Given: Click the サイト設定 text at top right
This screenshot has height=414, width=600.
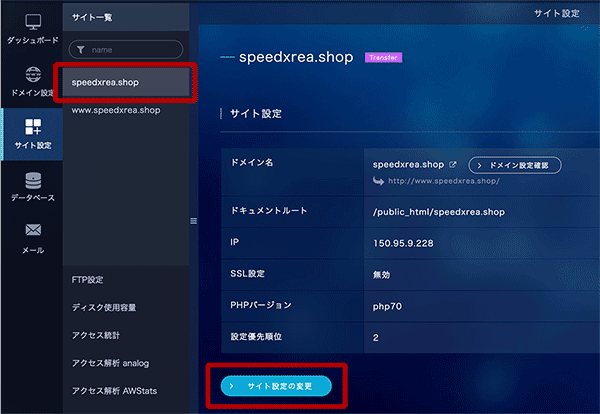Looking at the screenshot, I should tap(557, 13).
